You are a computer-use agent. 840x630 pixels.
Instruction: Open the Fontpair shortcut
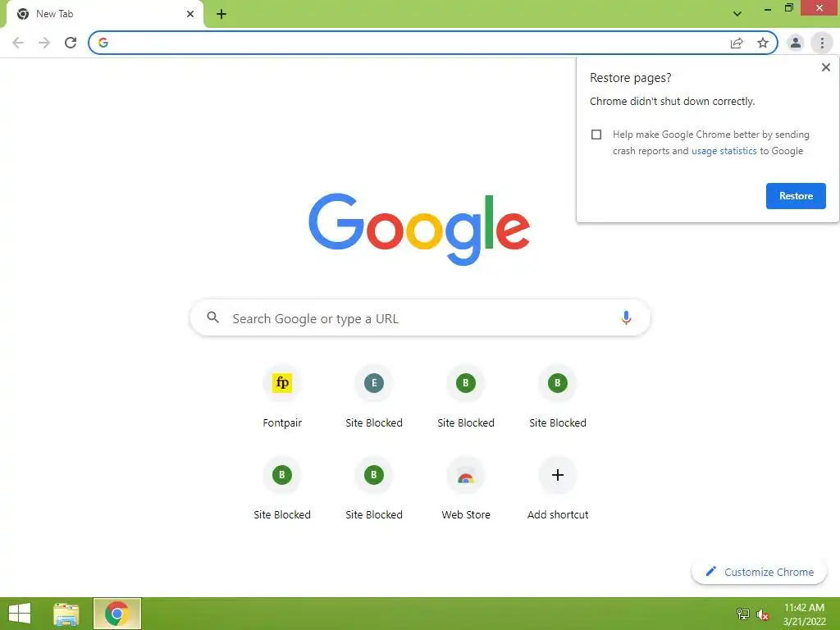tap(282, 398)
